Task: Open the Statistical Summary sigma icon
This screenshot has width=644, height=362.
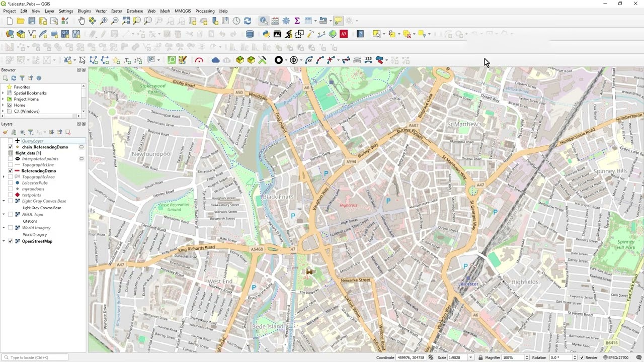Action: [297, 21]
